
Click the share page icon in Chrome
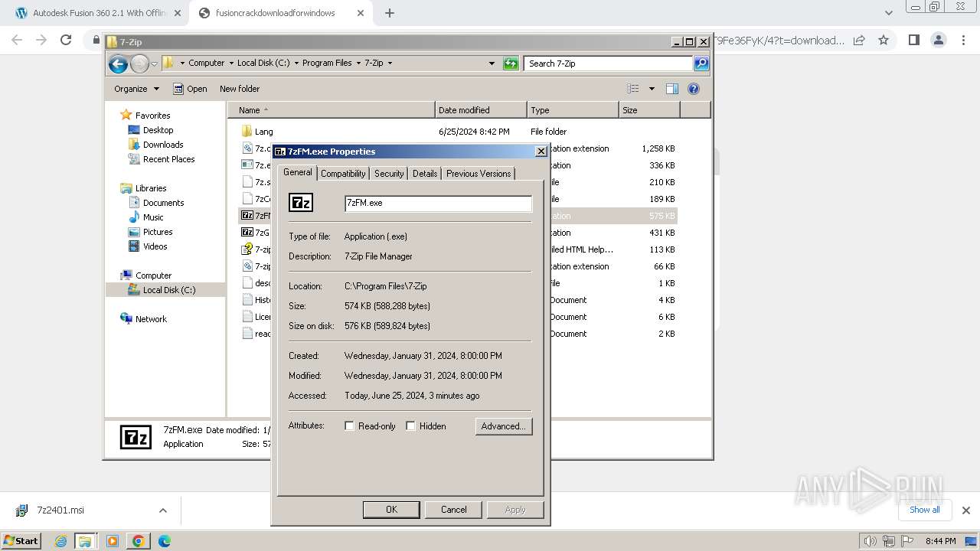click(x=859, y=41)
